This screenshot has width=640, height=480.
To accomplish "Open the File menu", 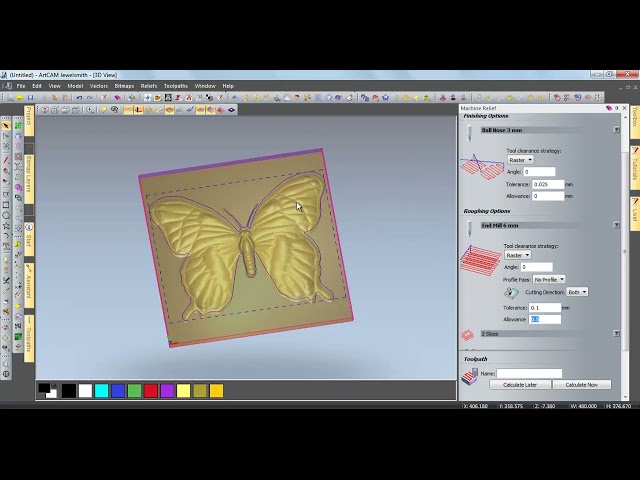I will 21,86.
